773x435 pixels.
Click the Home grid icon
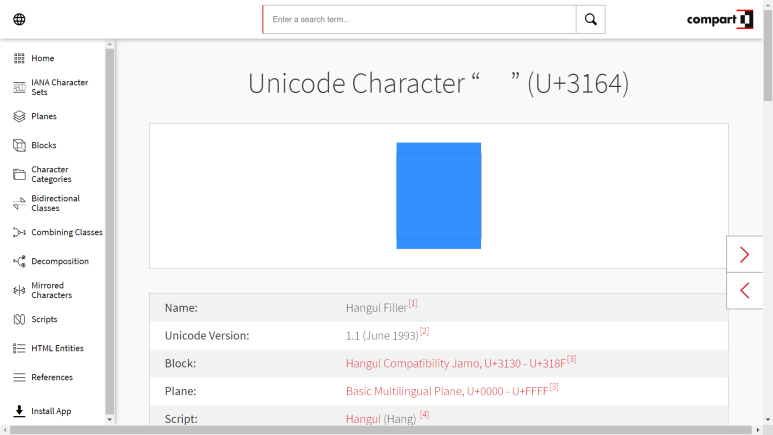19,58
